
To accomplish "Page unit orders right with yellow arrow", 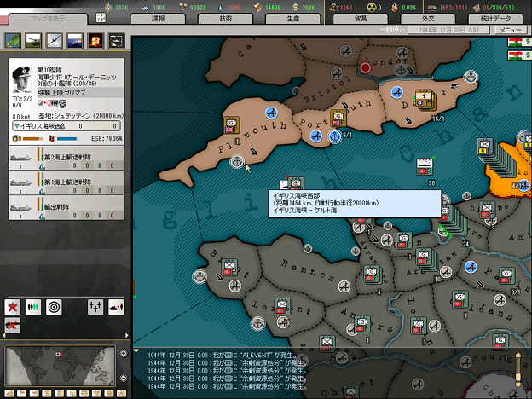I will click(x=127, y=336).
